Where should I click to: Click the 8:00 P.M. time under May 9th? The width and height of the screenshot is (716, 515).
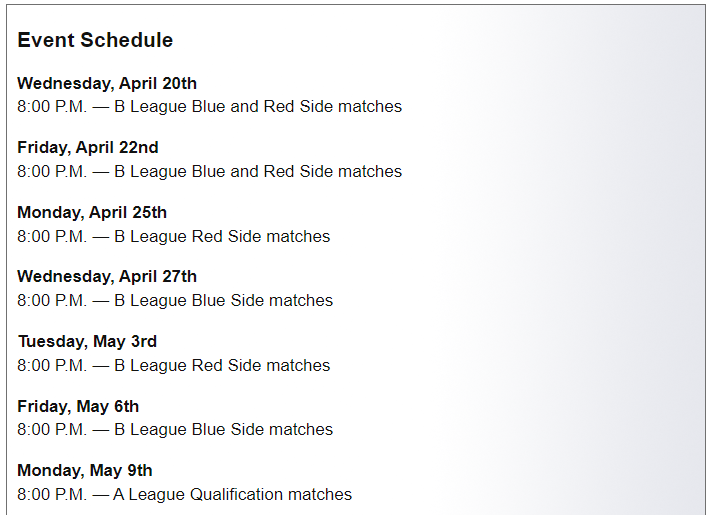tap(52, 494)
